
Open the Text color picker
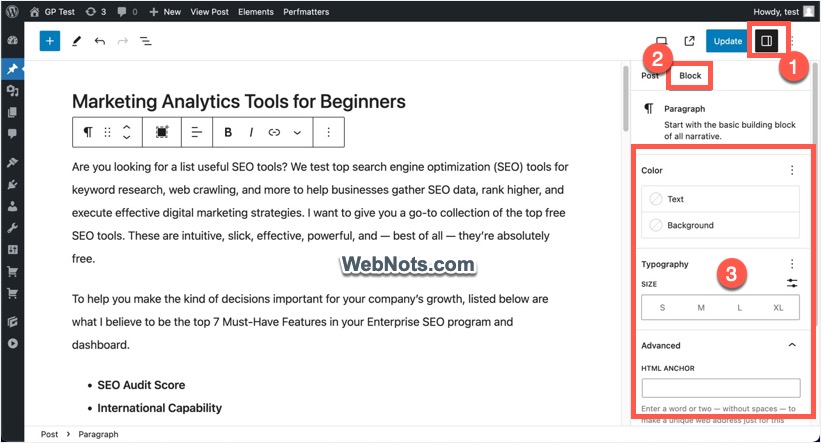tap(720, 199)
